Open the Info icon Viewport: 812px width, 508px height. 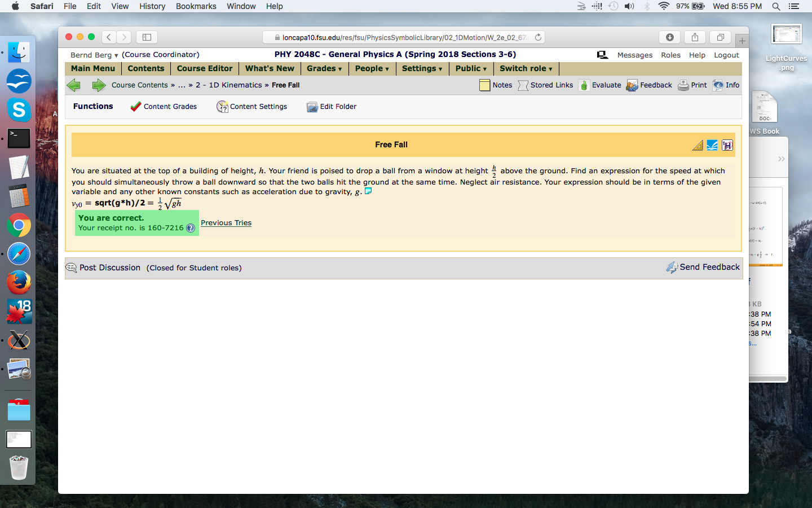pos(718,85)
